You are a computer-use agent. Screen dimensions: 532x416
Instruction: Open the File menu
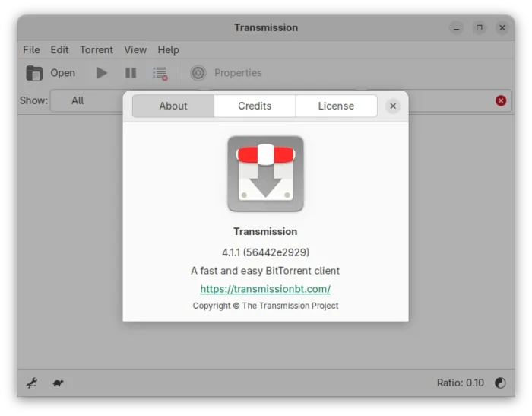click(31, 49)
